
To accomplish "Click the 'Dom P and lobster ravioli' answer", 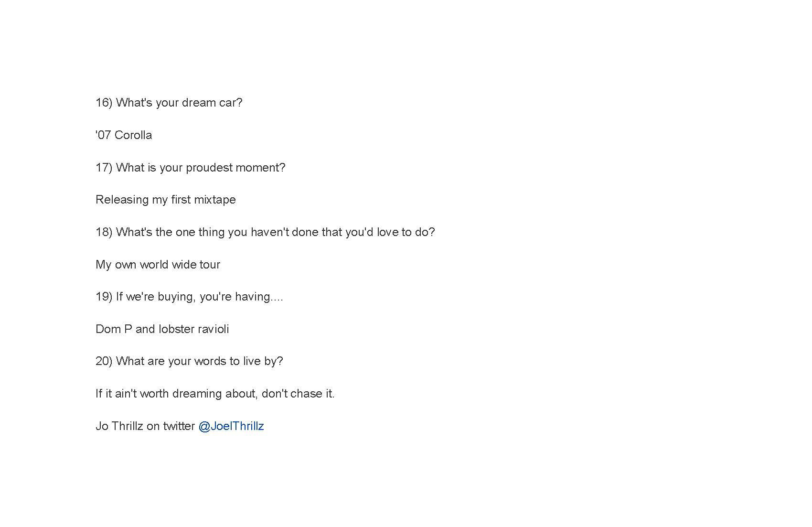I will [x=162, y=329].
